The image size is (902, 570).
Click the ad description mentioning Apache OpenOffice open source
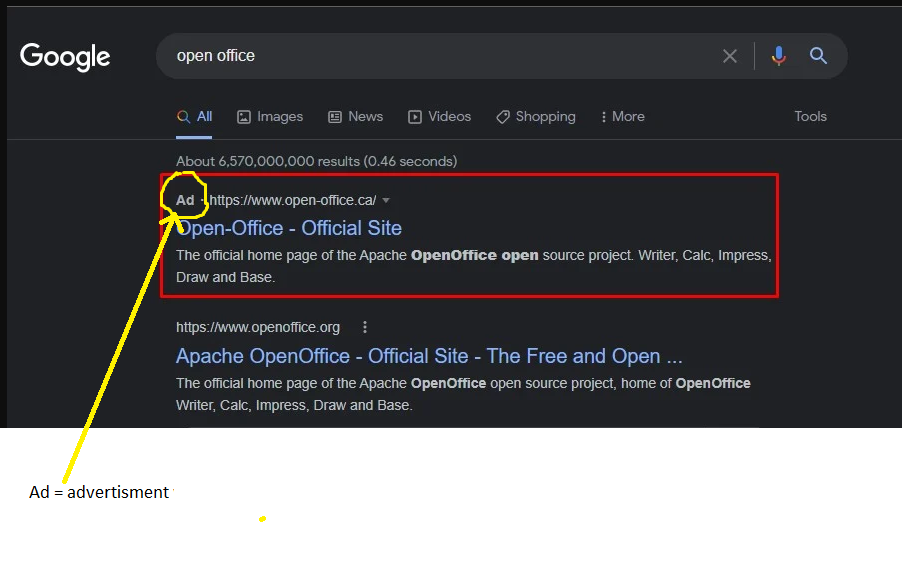[x=473, y=266]
